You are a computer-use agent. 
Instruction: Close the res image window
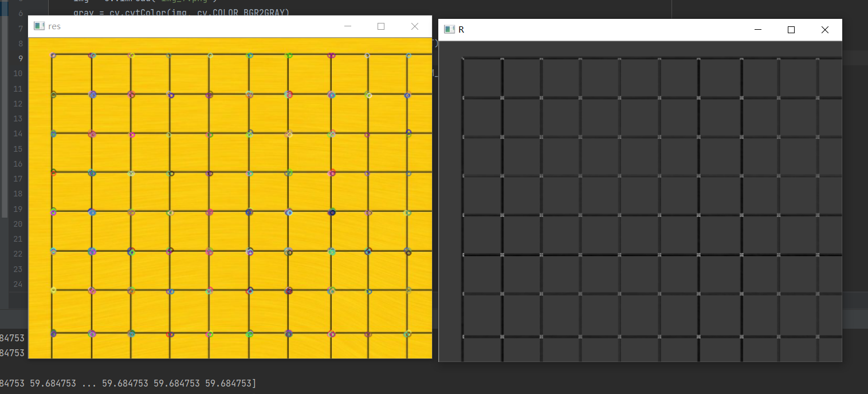coord(415,26)
